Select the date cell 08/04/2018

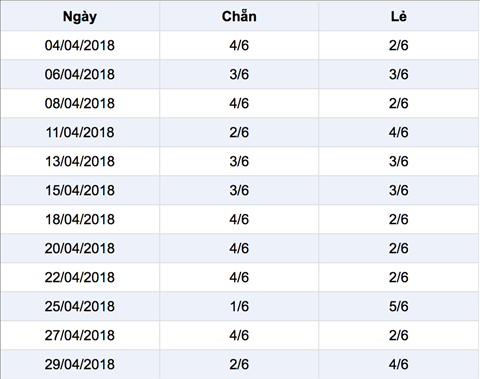point(80,103)
